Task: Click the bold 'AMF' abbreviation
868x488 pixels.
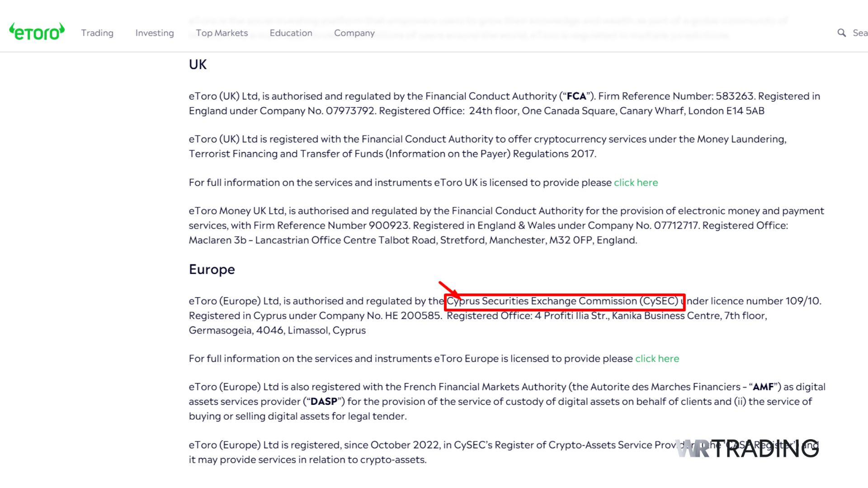Action: pyautogui.click(x=763, y=387)
